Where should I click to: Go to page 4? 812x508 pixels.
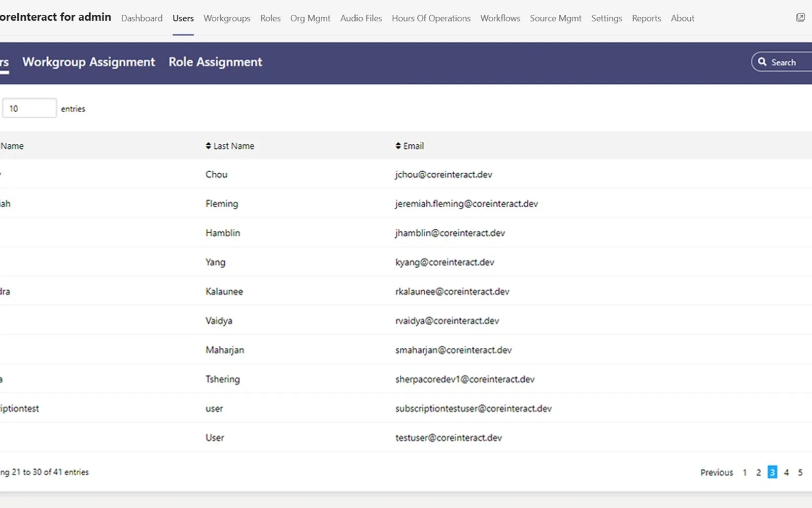[786, 472]
